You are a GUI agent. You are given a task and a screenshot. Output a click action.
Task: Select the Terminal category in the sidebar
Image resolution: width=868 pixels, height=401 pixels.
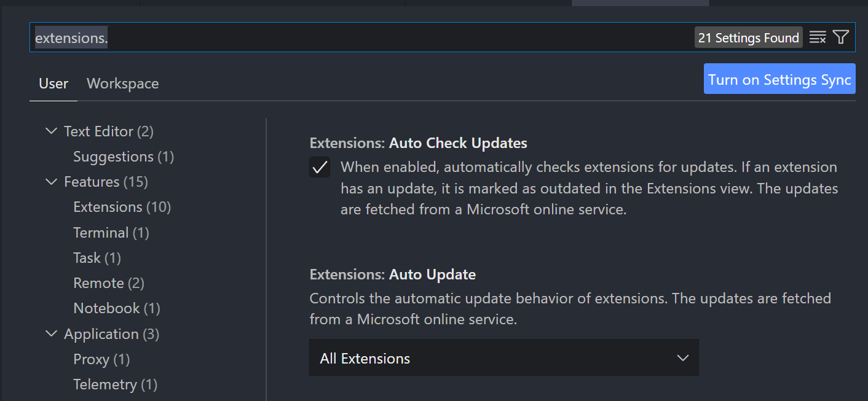coord(111,232)
